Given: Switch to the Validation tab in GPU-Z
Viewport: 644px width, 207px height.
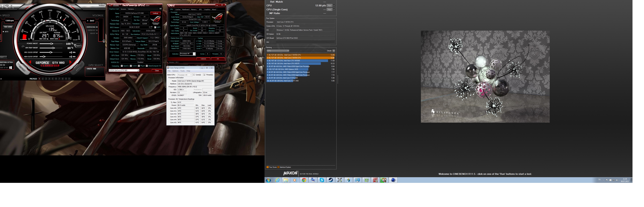Looking at the screenshot, I should 131,9.
